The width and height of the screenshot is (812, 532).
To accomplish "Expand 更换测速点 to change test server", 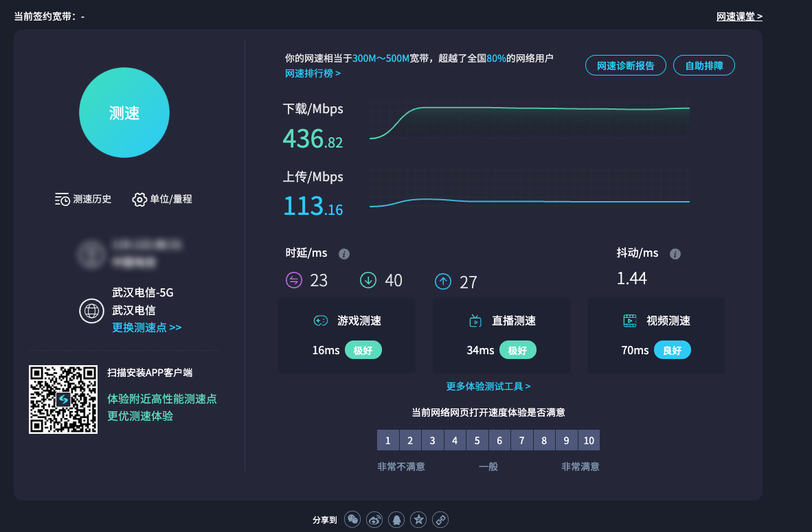I will pyautogui.click(x=147, y=327).
